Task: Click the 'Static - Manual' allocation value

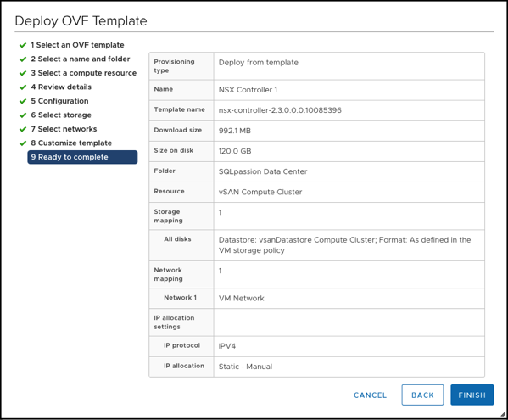Action: pos(245,367)
